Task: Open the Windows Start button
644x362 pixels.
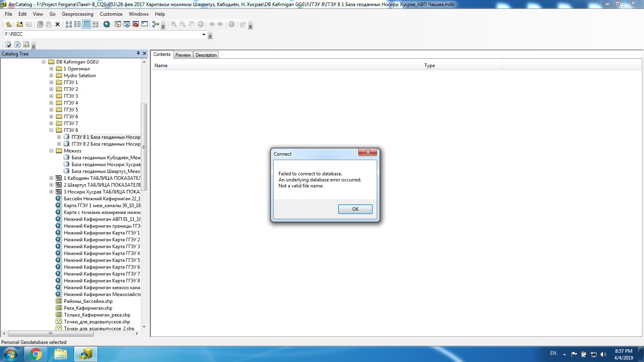Action: tap(11, 354)
